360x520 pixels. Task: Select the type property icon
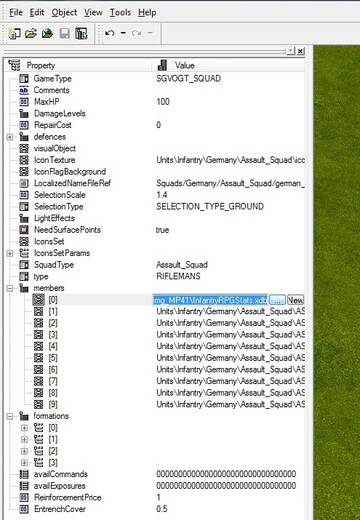coord(24,276)
